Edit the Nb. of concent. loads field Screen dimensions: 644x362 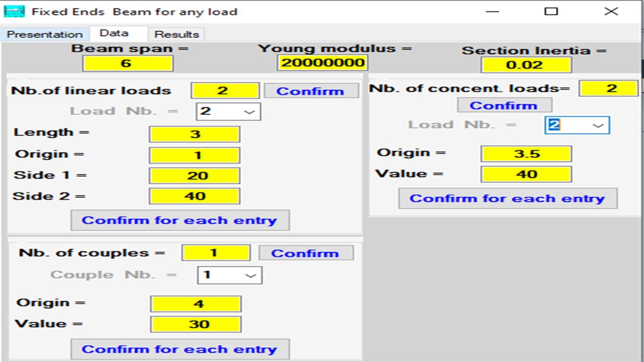click(x=609, y=88)
